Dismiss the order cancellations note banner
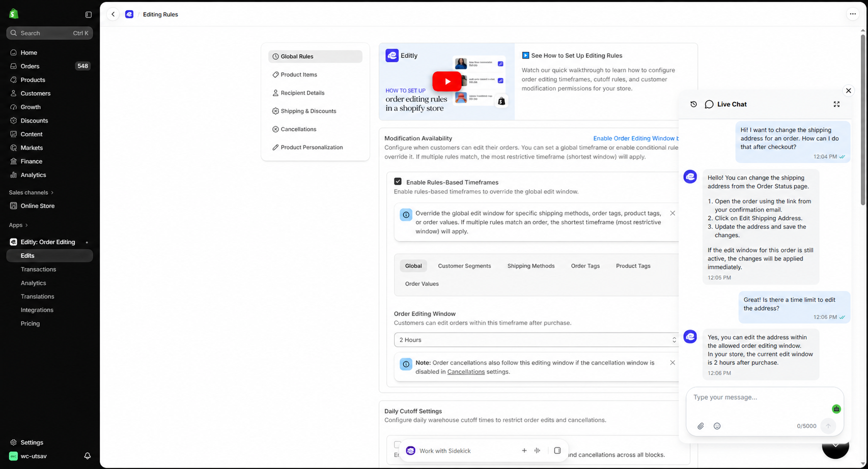 (x=673, y=363)
